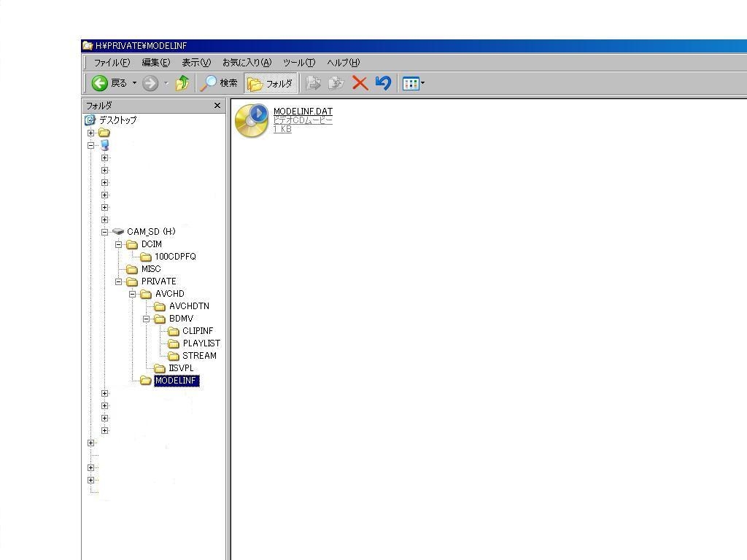
Task: Click the デスクトップ desktop icon
Action: (x=90, y=120)
